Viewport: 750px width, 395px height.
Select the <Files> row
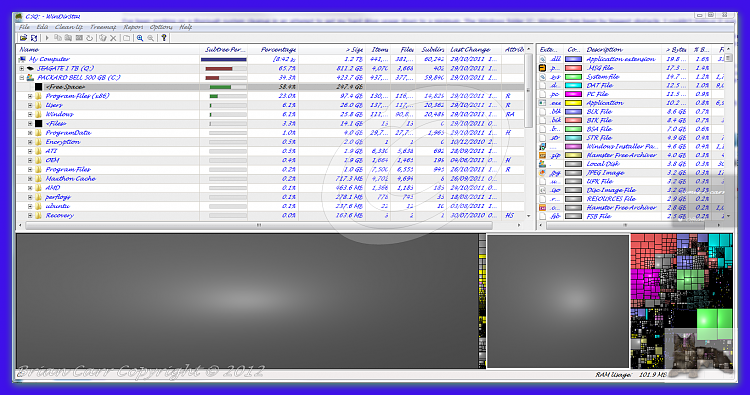click(x=270, y=124)
